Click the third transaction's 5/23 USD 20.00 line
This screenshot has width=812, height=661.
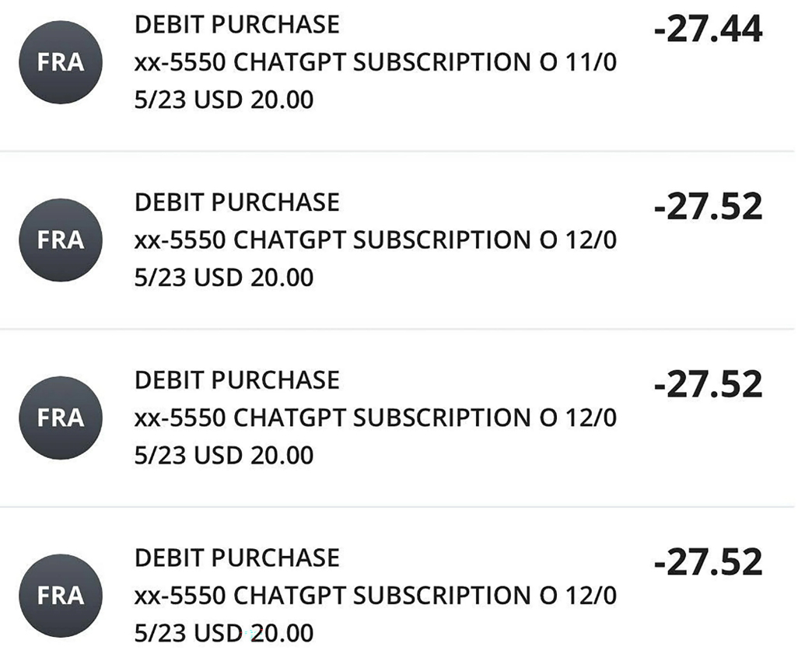[224, 456]
